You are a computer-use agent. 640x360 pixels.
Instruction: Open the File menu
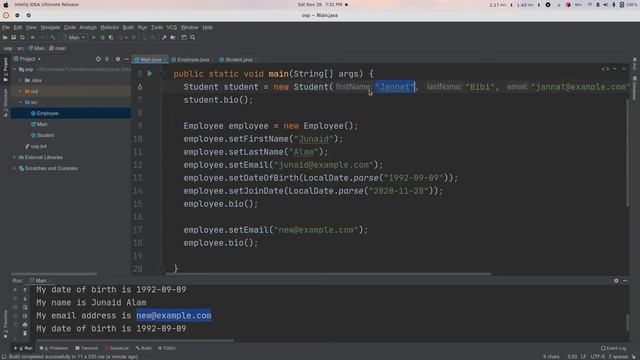coord(6,27)
